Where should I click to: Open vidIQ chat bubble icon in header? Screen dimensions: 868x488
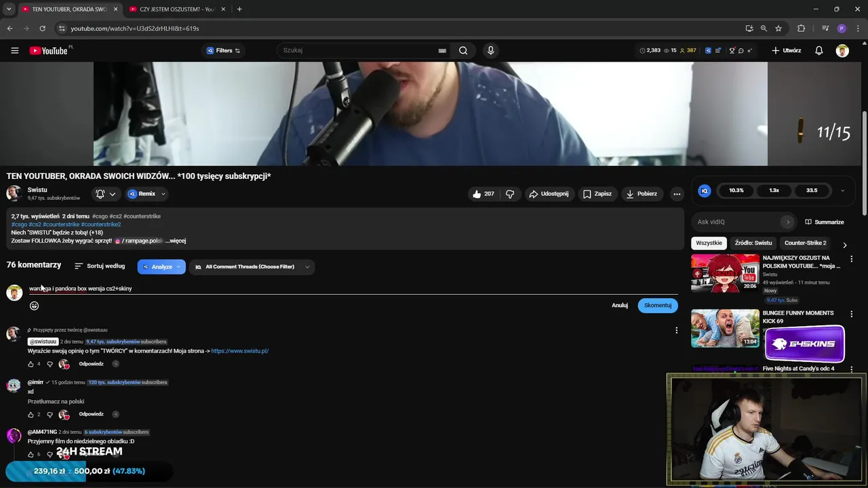coord(741,50)
